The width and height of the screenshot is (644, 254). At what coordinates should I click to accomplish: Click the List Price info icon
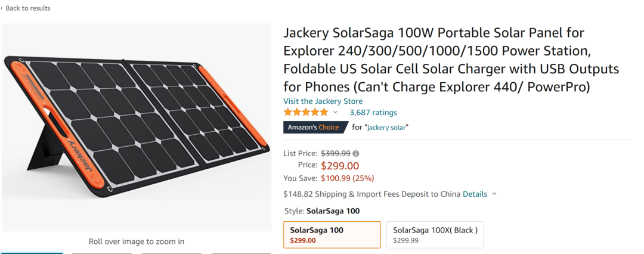(x=356, y=153)
